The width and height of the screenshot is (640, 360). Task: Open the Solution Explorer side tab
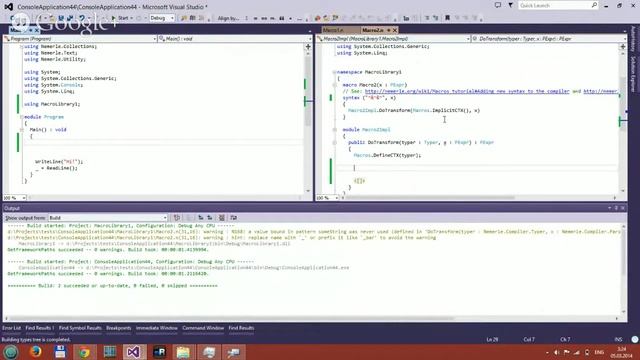(633, 74)
